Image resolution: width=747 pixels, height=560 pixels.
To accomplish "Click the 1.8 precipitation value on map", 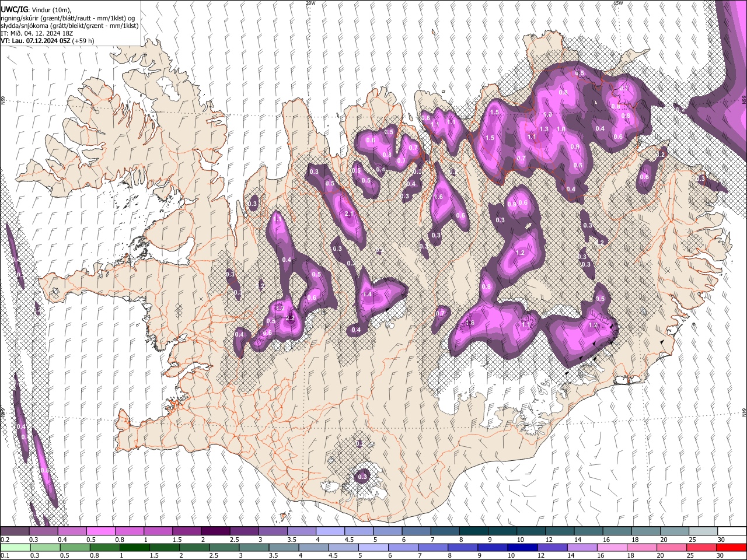I will tap(470, 323).
